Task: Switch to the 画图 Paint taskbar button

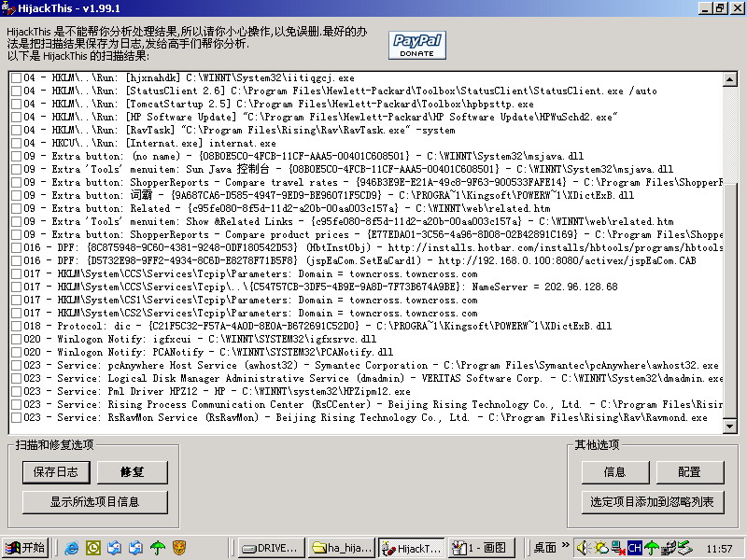Action: [482, 548]
